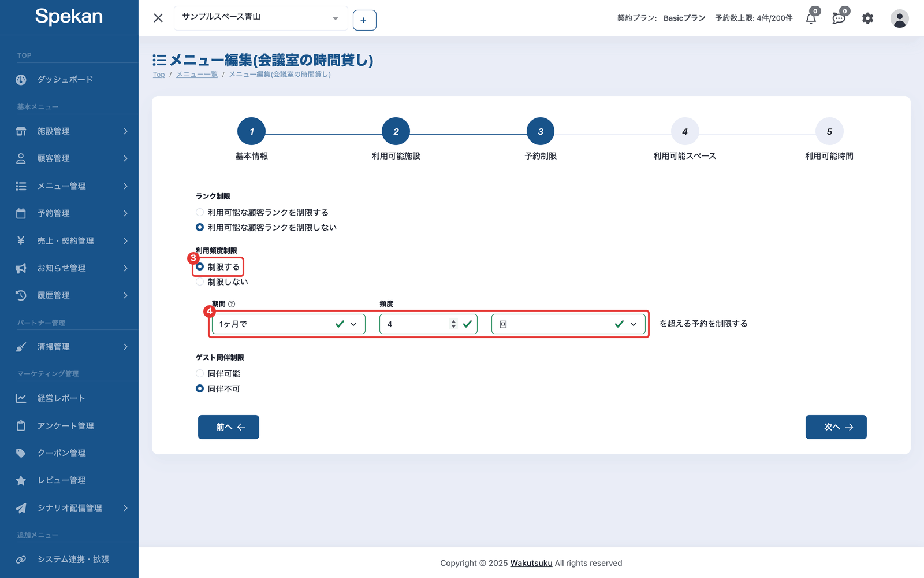Open the 1ヶ月で period dropdown
The width and height of the screenshot is (924, 578).
[289, 324]
